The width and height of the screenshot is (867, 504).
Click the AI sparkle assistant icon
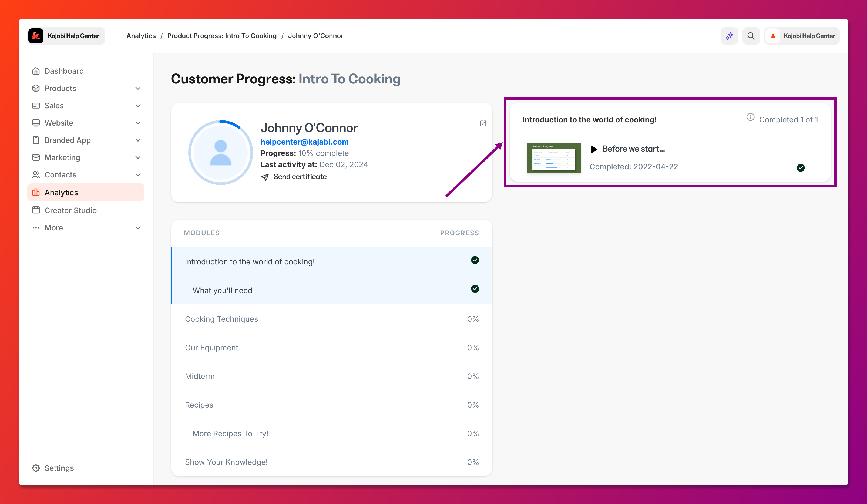click(x=729, y=36)
